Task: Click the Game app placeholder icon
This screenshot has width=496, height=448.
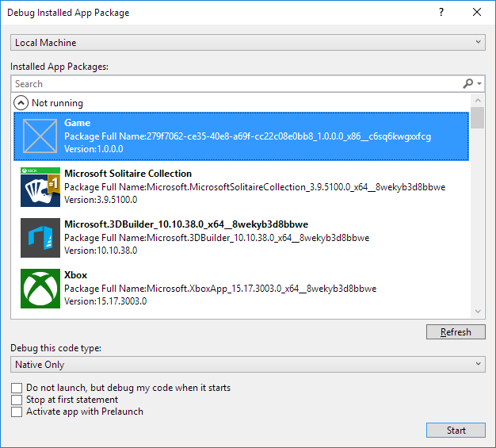Action: coord(40,136)
